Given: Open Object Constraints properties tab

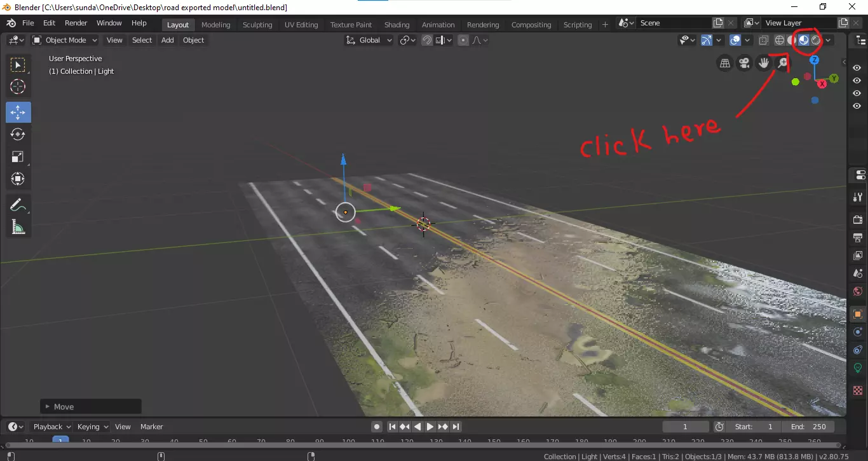Looking at the screenshot, I should pos(858,350).
